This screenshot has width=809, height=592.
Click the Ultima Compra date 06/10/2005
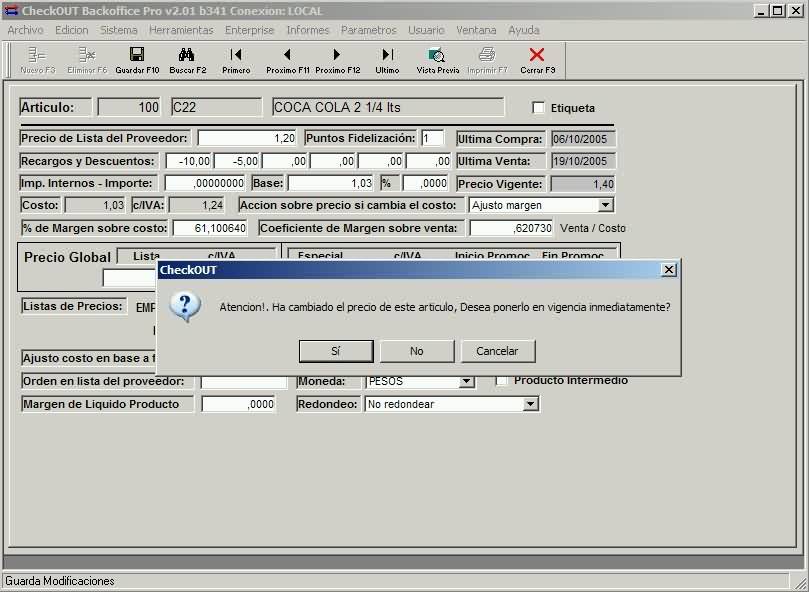[x=583, y=138]
